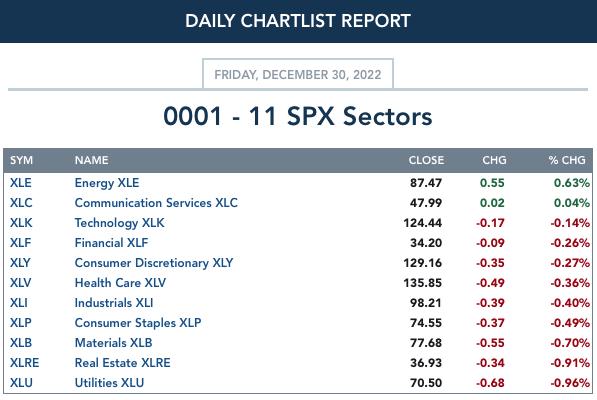Image resolution: width=597 pixels, height=400 pixels.
Task: Open the Energy XLE name link
Action: pos(107,183)
